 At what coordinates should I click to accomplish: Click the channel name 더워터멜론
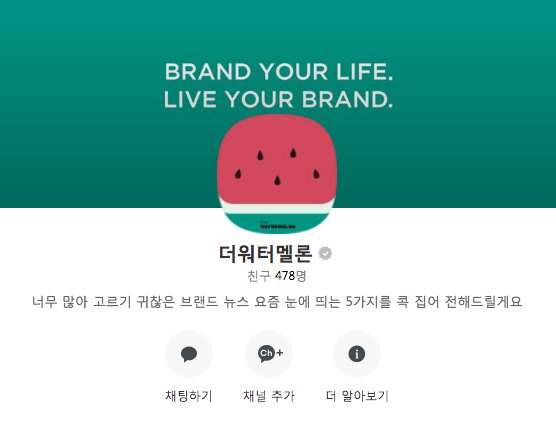click(x=266, y=254)
